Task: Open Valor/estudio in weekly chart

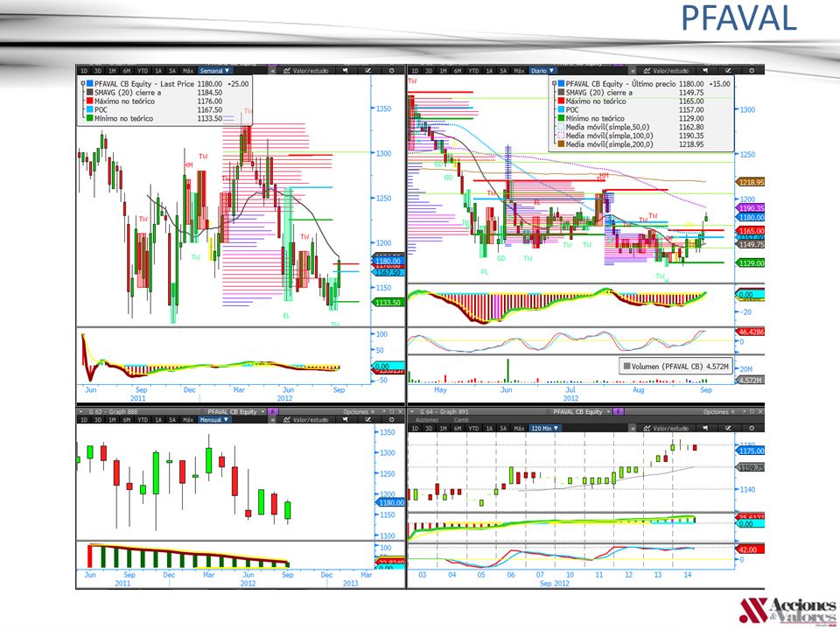Action: pyautogui.click(x=306, y=71)
